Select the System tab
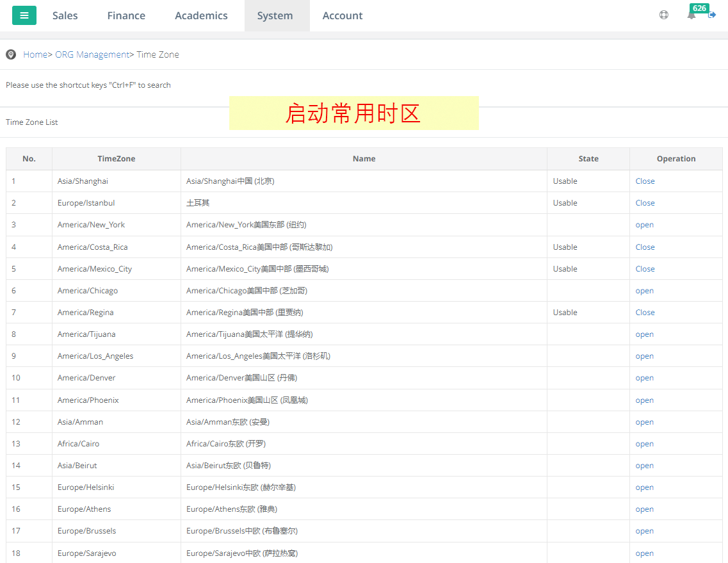728x563 pixels. point(275,15)
